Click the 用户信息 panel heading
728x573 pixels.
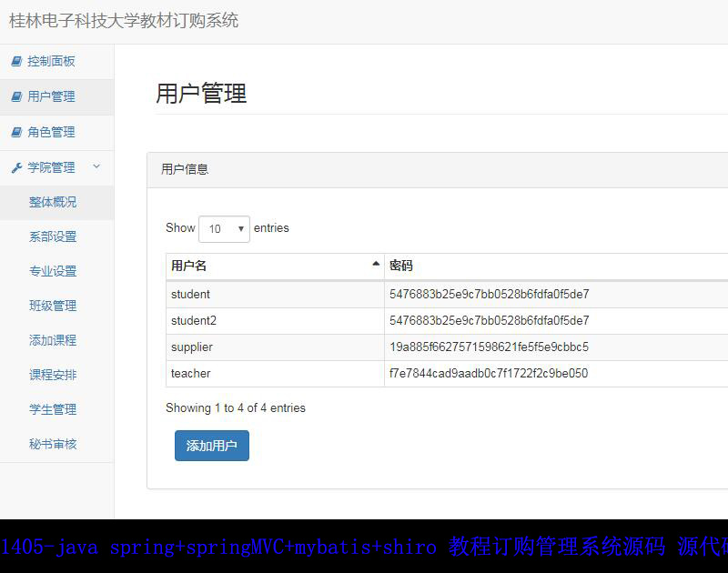185,169
